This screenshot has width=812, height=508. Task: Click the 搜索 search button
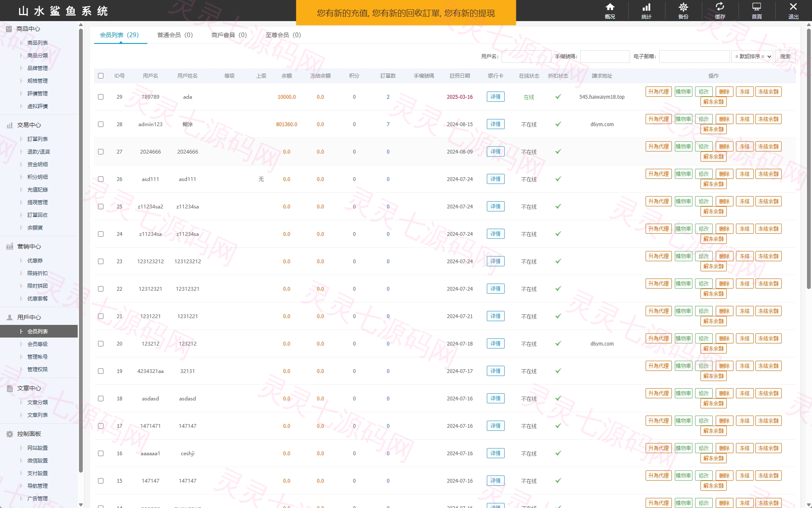(x=785, y=57)
